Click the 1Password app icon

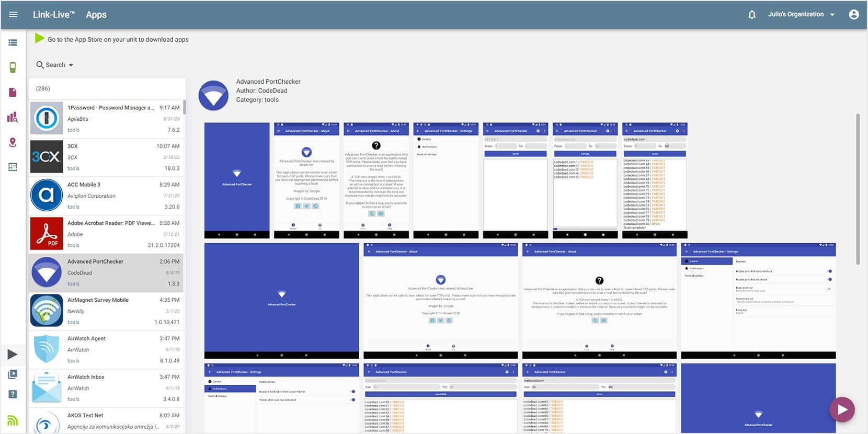(47, 118)
